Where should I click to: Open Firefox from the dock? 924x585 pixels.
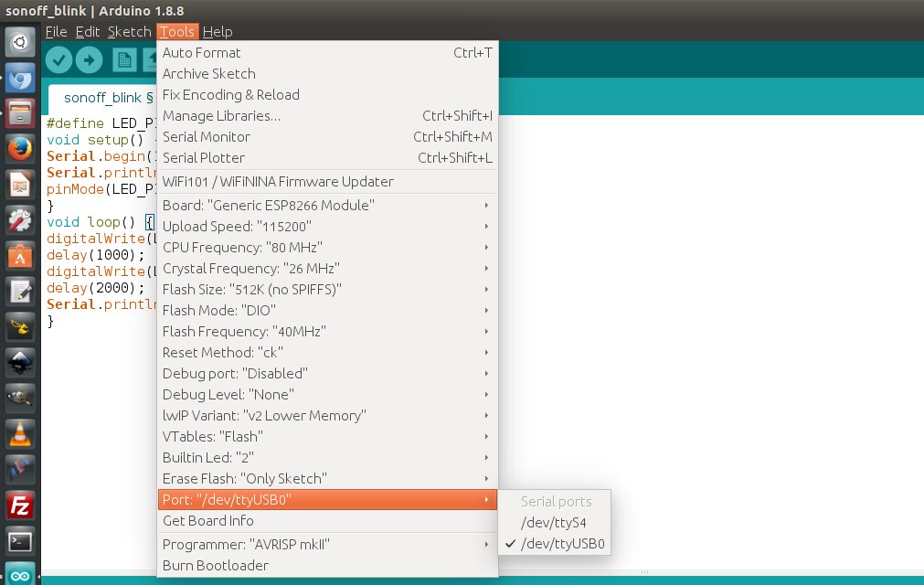20,148
